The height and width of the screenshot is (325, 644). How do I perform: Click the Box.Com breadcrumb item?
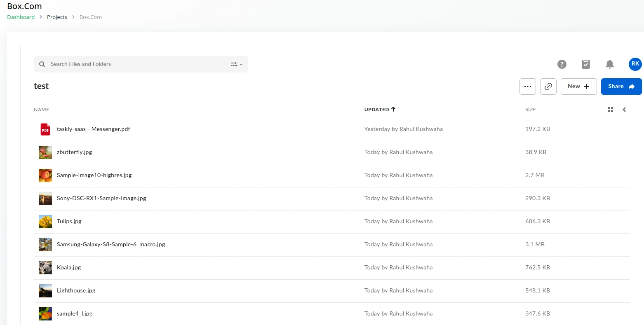tap(91, 17)
